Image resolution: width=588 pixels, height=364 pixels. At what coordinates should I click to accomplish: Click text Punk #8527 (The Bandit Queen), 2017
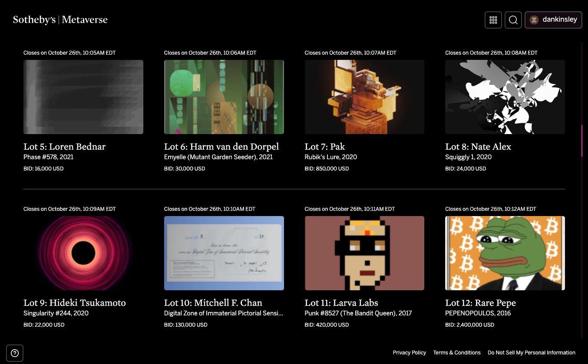pos(358,313)
